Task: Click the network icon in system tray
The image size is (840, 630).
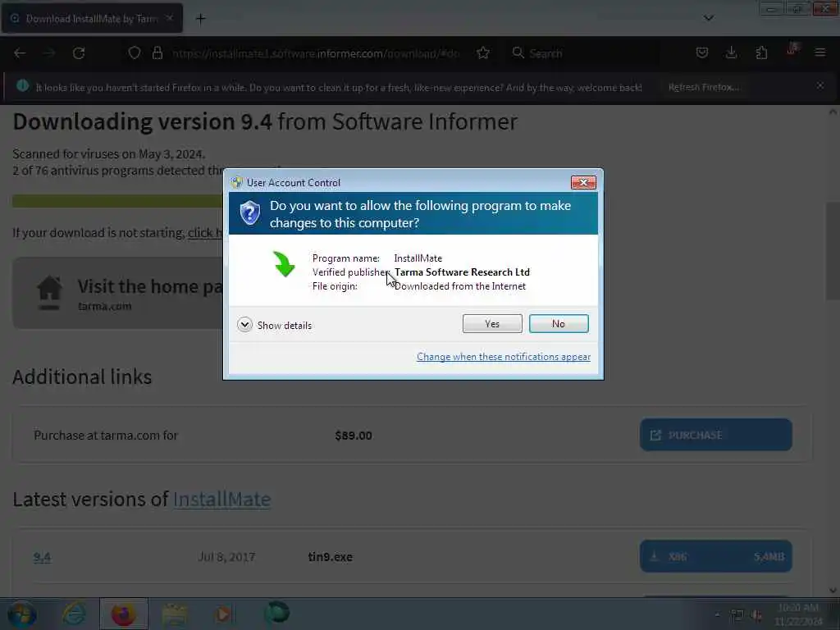Action: 737,615
